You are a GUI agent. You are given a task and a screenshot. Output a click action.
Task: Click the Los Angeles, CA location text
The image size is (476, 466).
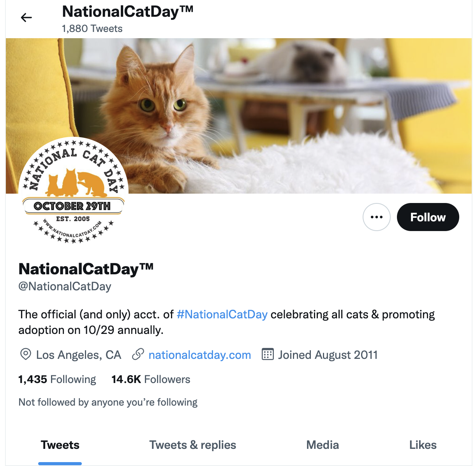click(x=78, y=355)
